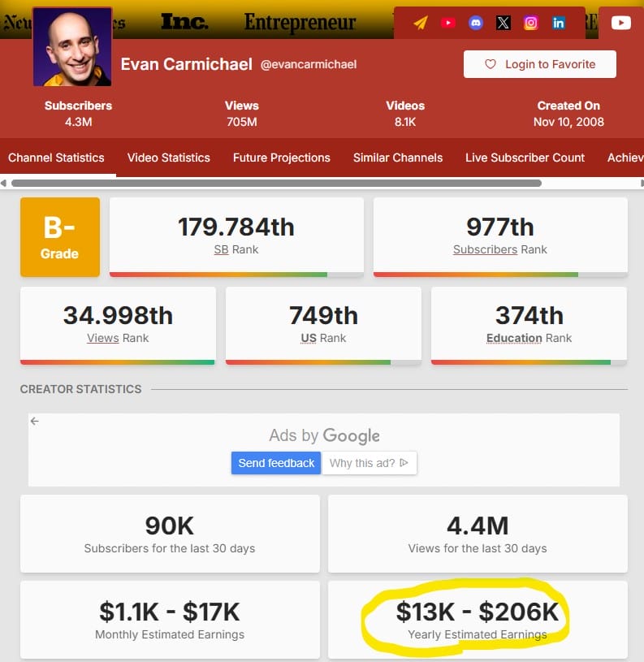Click the Subscribers Rank progress bar
Viewport: 644px width, 662px height.
(x=500, y=275)
